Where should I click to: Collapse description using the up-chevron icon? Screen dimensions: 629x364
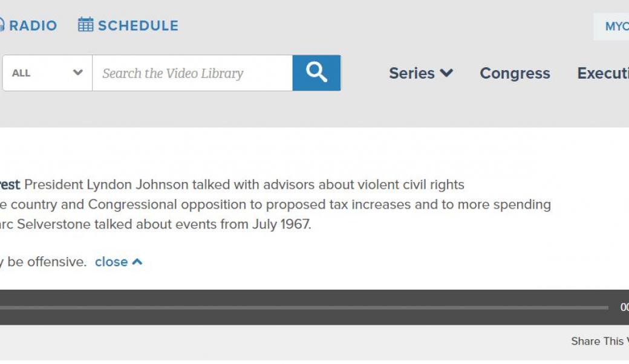click(x=137, y=262)
